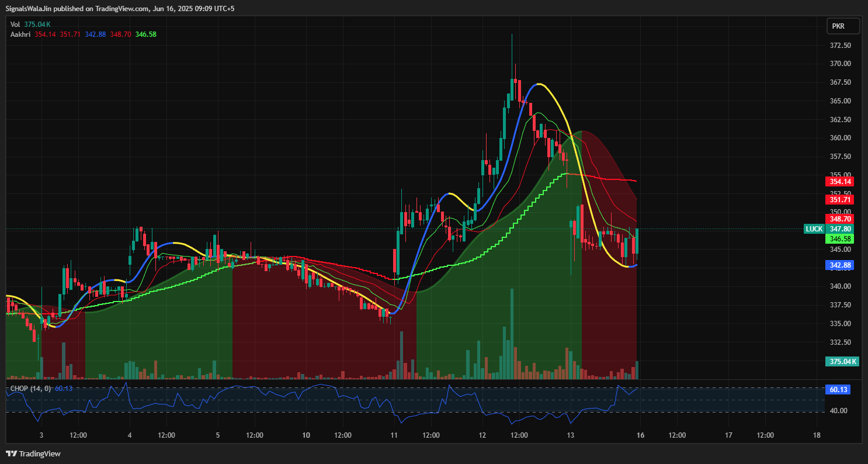Click price scale level 372.50

(840, 45)
